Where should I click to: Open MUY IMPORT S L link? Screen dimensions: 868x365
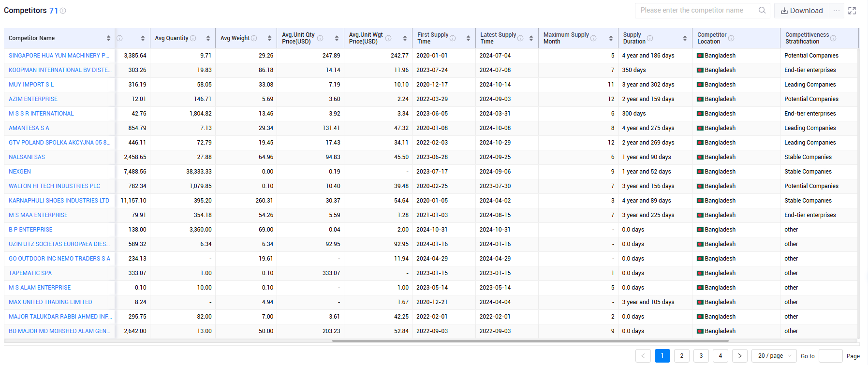(31, 85)
